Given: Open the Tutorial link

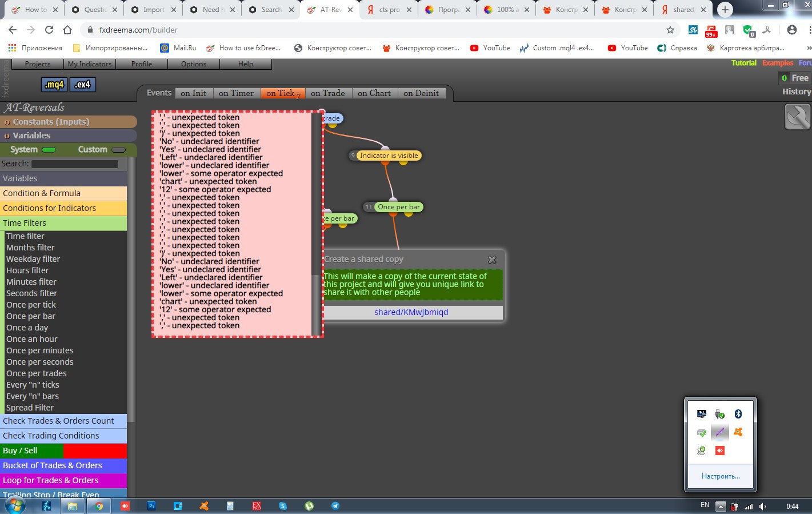Looking at the screenshot, I should (x=744, y=63).
